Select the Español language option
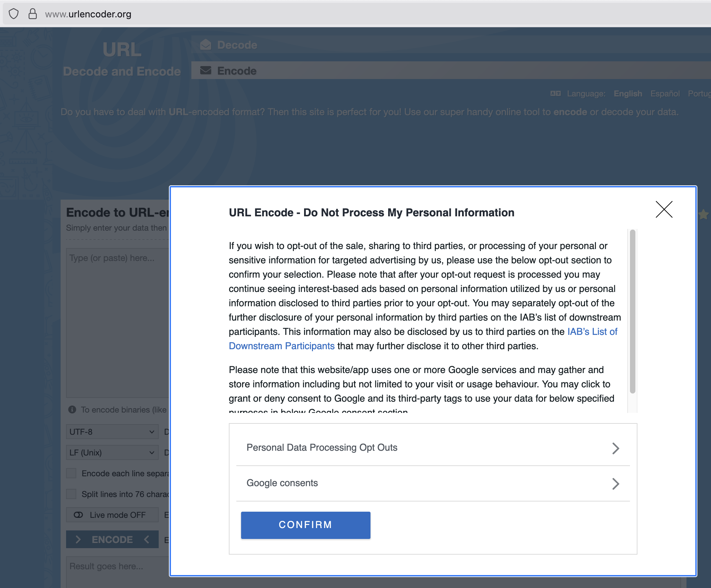The image size is (711, 588). point(665,93)
